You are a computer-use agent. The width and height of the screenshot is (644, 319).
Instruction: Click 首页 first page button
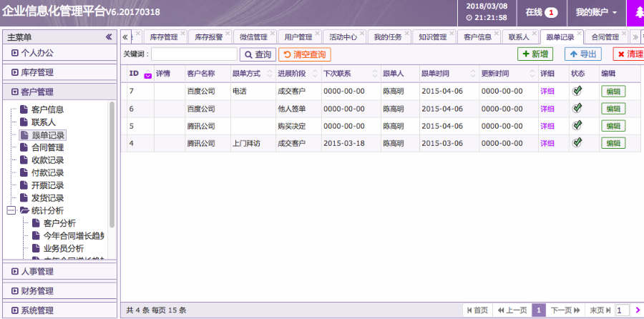click(x=477, y=310)
